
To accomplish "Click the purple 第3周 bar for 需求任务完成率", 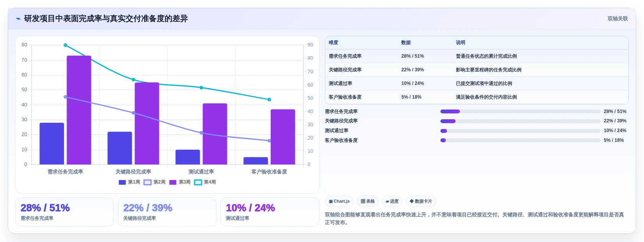I will 79,110.
